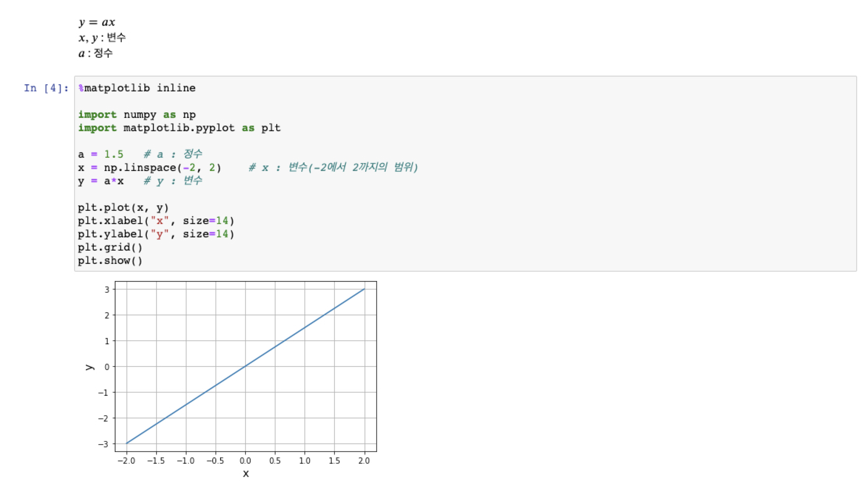Click the plt.show() line

(x=110, y=261)
